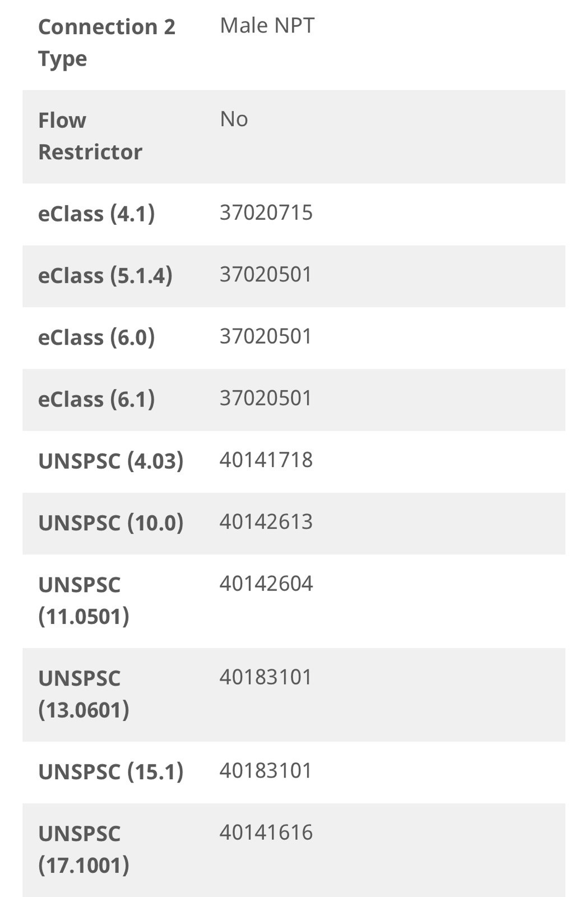Click the UNSPSC code 40141616

click(266, 833)
